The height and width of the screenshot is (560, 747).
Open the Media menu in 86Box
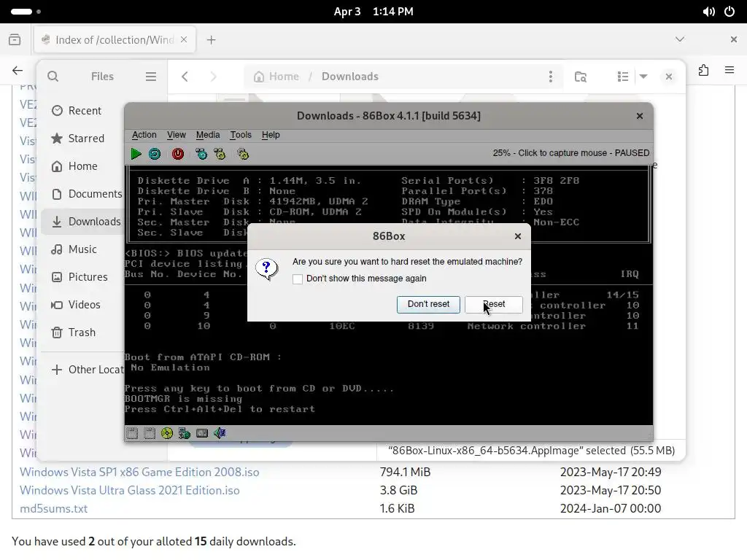(208, 135)
